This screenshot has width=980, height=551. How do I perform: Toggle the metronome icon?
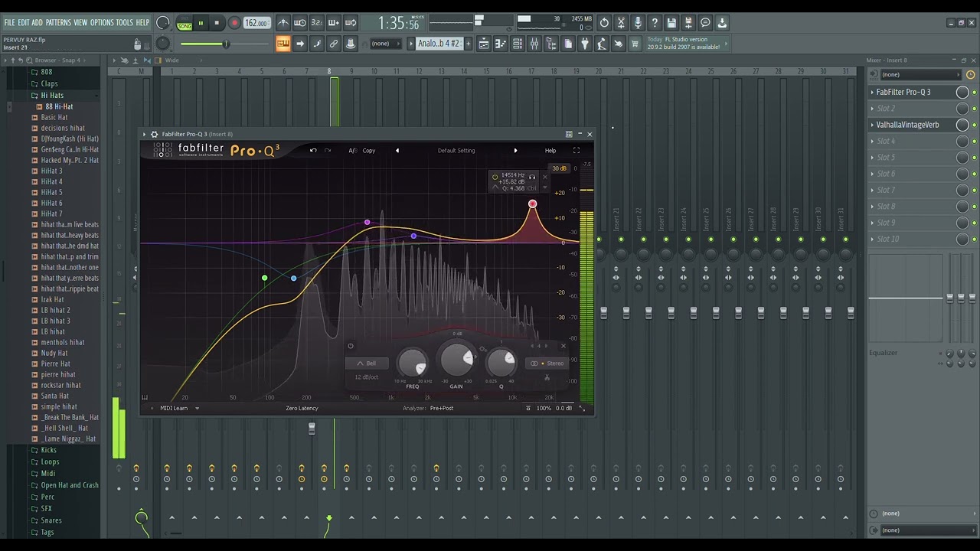[283, 23]
